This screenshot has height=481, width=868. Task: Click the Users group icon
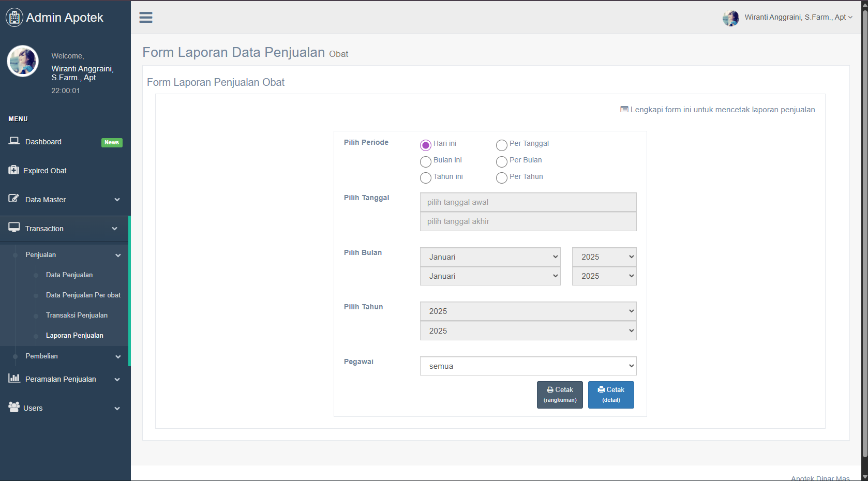tap(14, 408)
